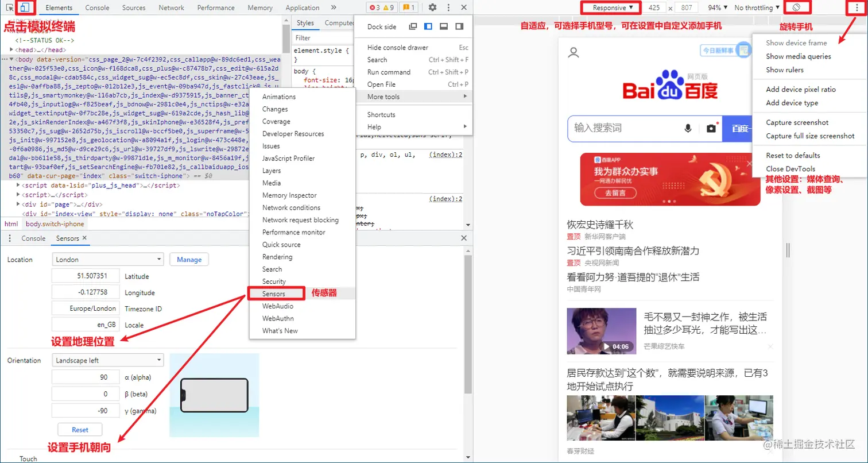Click the Timezone ID input field
Viewport: 868px width, 463px height.
(86, 308)
